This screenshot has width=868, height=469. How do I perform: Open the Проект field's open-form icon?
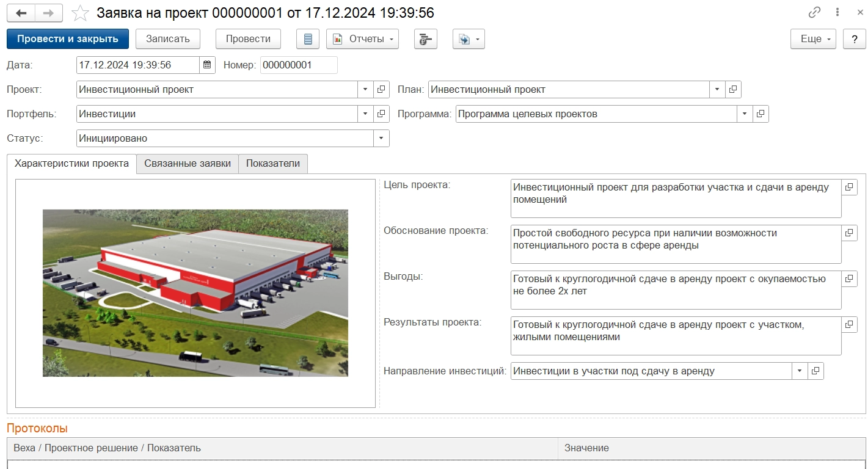point(381,90)
